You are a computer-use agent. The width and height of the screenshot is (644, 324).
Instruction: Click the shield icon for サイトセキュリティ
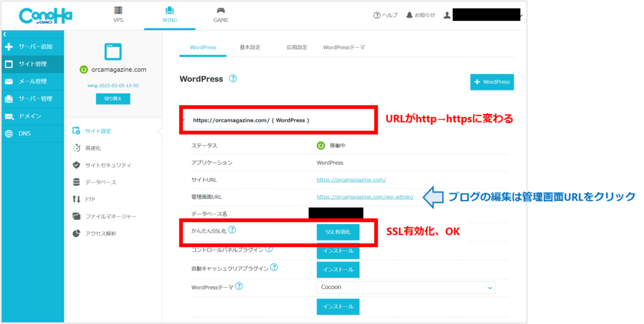76,165
